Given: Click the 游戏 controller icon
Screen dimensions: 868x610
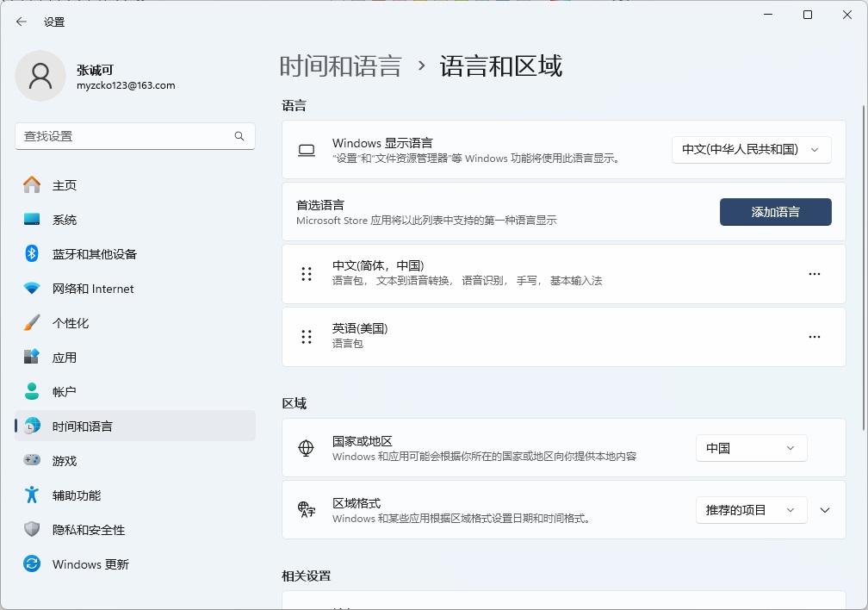Looking at the screenshot, I should point(32,460).
